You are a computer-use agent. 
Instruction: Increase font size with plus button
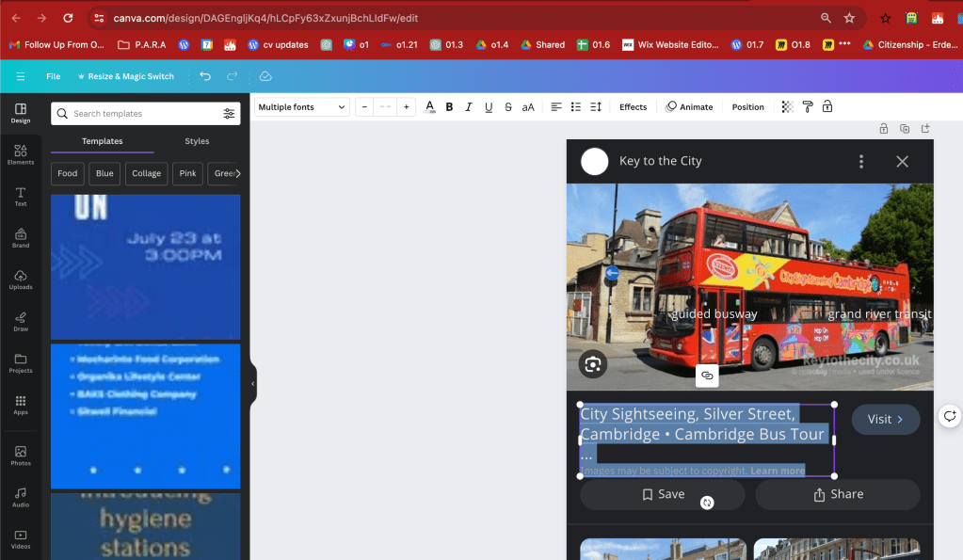(406, 107)
